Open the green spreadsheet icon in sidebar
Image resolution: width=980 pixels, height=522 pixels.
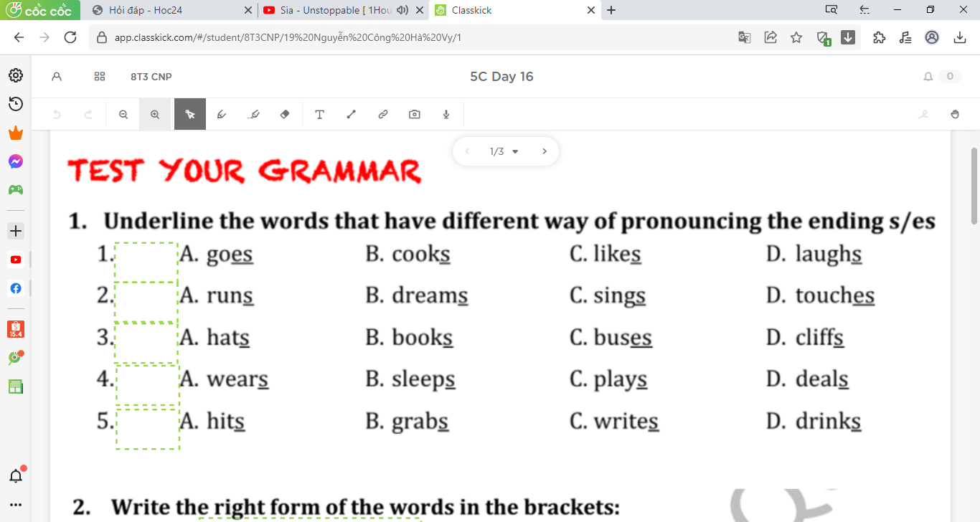pos(15,387)
